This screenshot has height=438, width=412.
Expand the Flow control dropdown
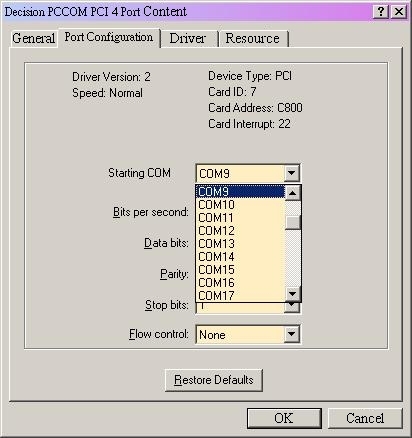click(x=292, y=334)
